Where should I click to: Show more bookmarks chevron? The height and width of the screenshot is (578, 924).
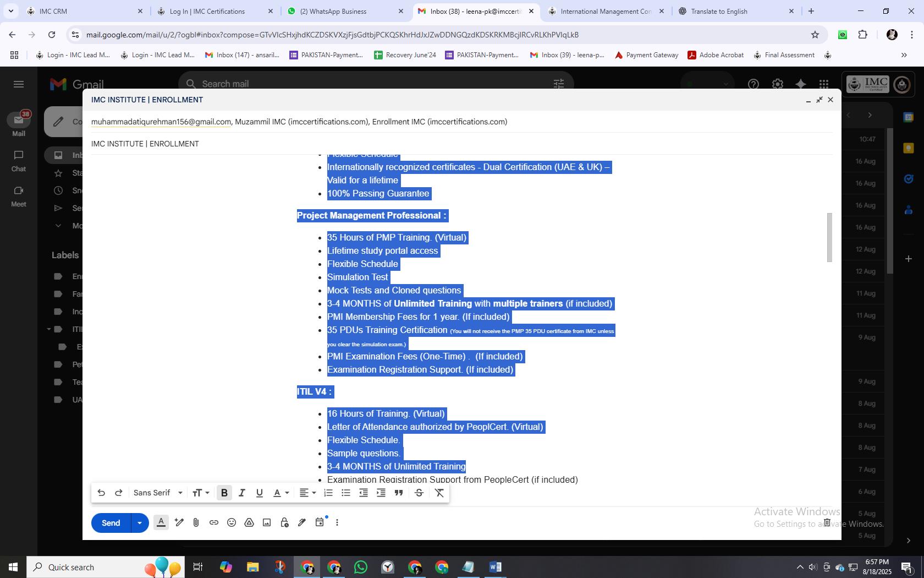pos(904,55)
